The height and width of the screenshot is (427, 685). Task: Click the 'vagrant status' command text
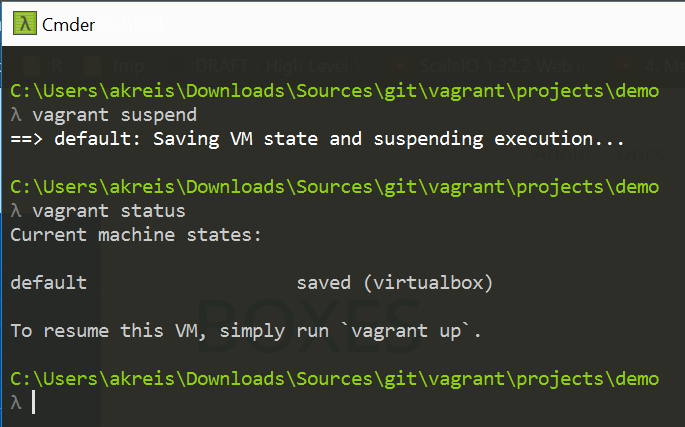tap(93, 211)
